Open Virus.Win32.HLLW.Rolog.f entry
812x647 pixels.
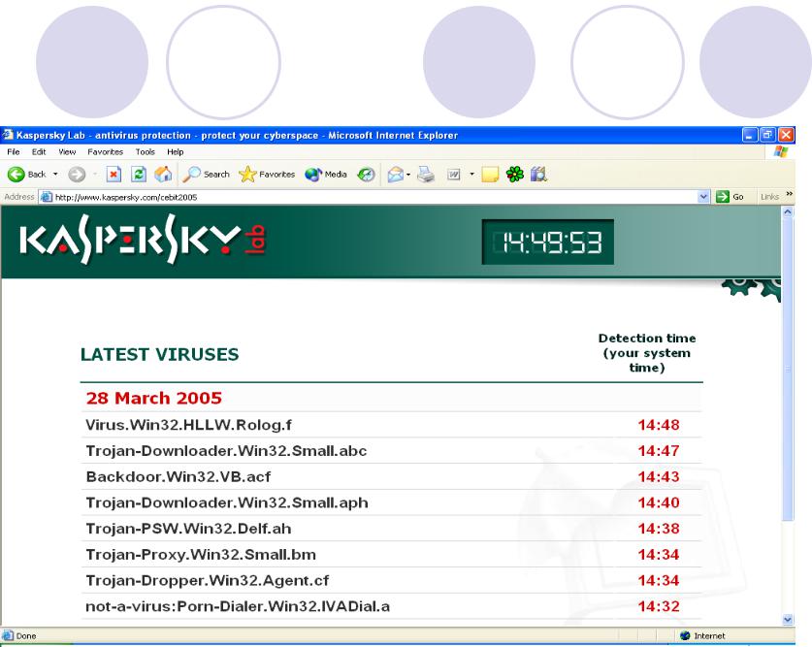188,425
